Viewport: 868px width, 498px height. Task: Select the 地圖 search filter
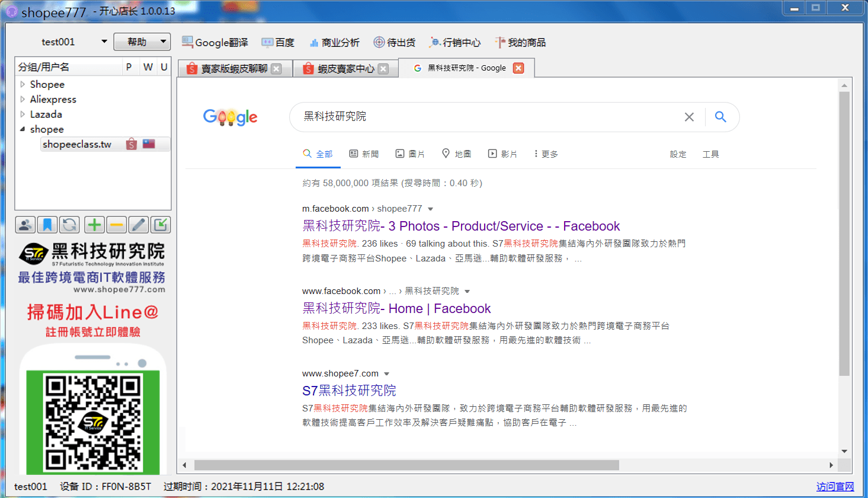(456, 154)
